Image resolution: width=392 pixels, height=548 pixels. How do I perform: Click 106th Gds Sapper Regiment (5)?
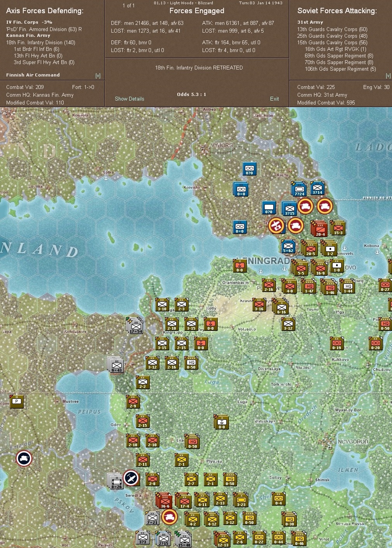tap(340, 69)
